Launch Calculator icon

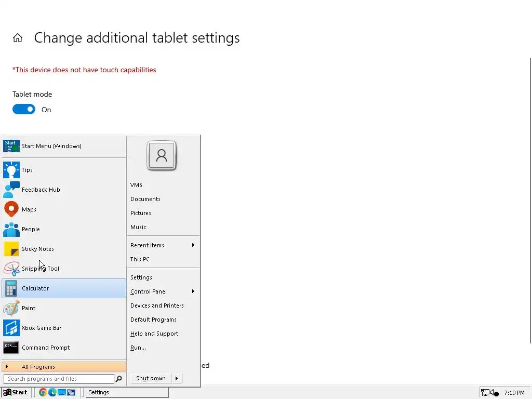click(11, 288)
